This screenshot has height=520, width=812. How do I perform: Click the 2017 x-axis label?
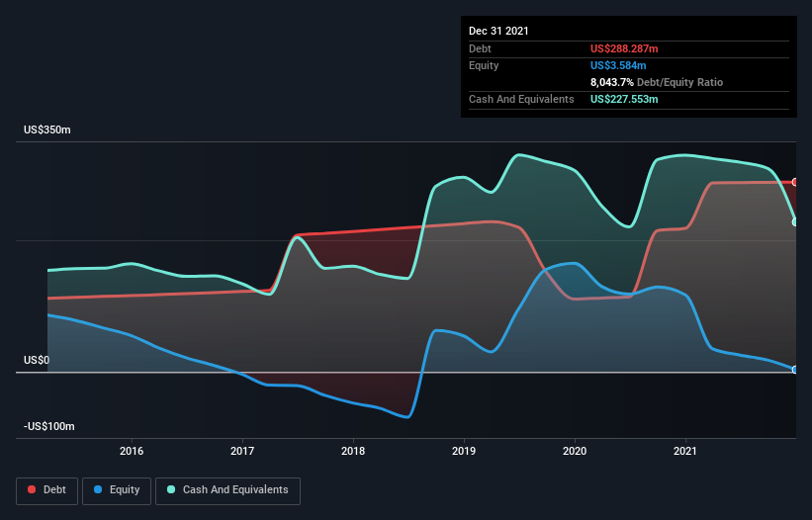242,451
